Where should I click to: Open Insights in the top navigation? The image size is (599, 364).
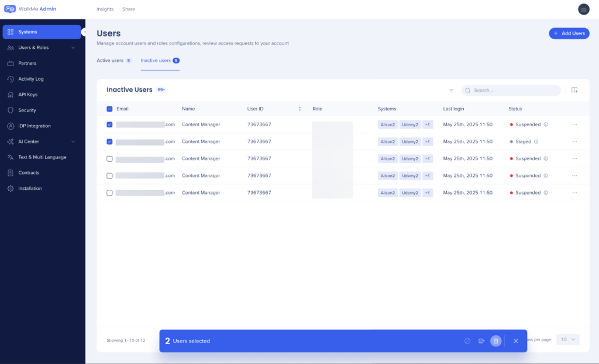(x=105, y=9)
